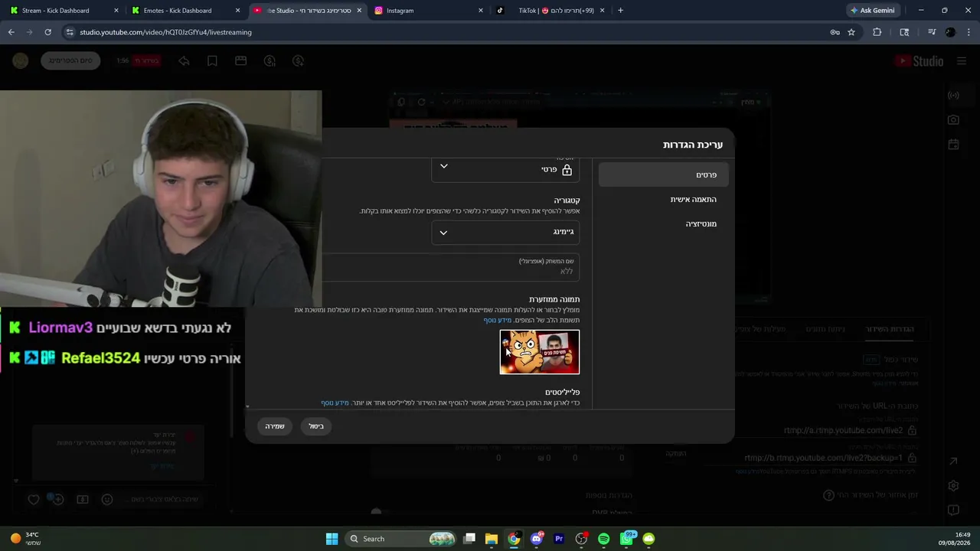Click the share arrow icon in the Studio top bar
Viewport: 980px width, 551px height.
pos(184,61)
